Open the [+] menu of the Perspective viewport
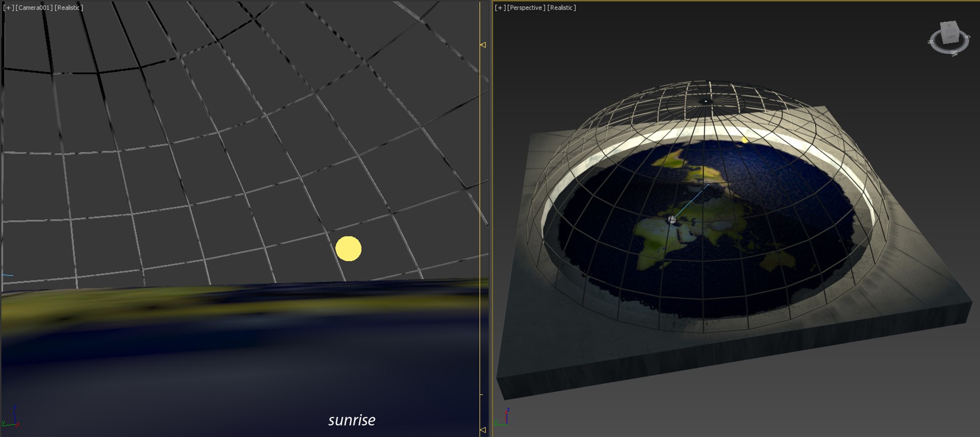This screenshot has width=980, height=437. tap(500, 8)
